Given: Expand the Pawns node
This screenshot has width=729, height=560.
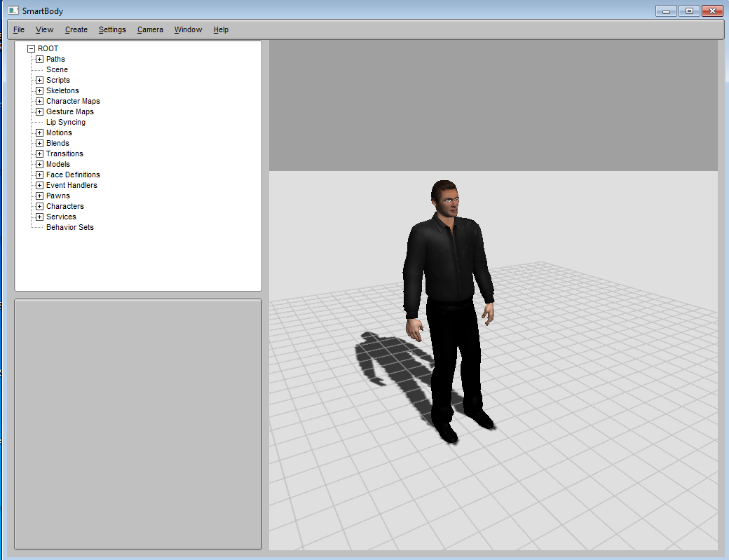Looking at the screenshot, I should pyautogui.click(x=39, y=196).
